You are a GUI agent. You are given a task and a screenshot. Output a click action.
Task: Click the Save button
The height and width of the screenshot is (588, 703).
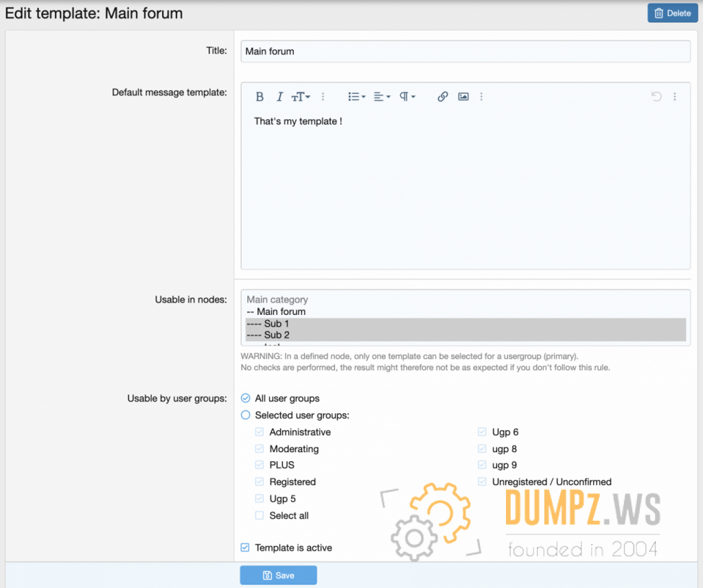point(278,575)
